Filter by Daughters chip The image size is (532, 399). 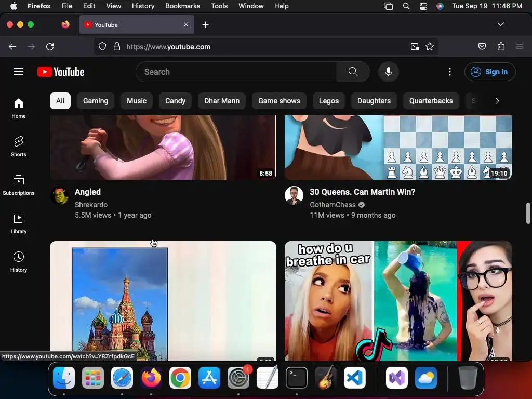coord(374,101)
